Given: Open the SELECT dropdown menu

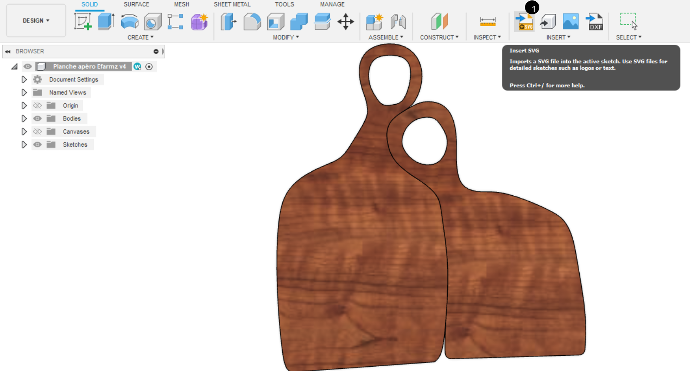Looking at the screenshot, I should (628, 37).
